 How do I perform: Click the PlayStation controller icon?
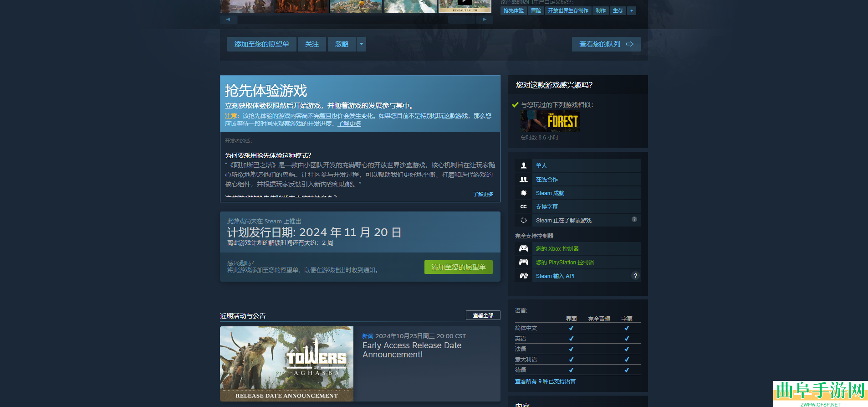pos(524,263)
